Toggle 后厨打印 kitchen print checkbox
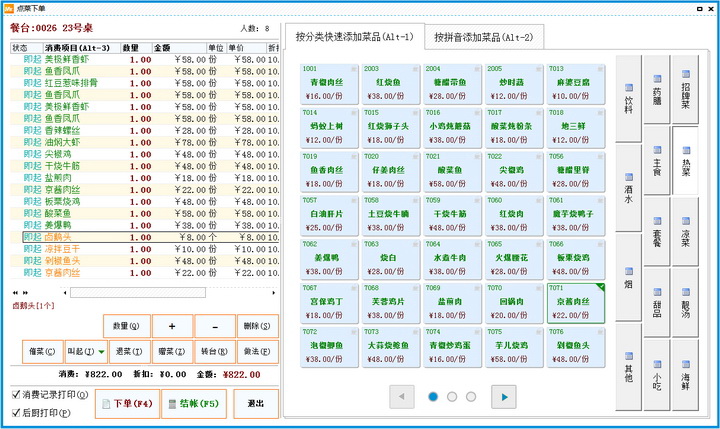This screenshot has width=720, height=429. coord(15,411)
